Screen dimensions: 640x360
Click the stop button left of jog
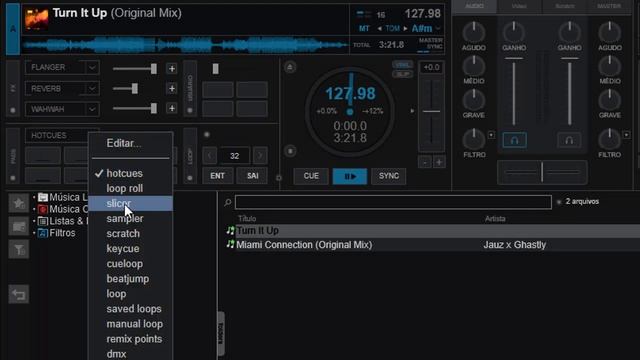pyautogui.click(x=290, y=151)
